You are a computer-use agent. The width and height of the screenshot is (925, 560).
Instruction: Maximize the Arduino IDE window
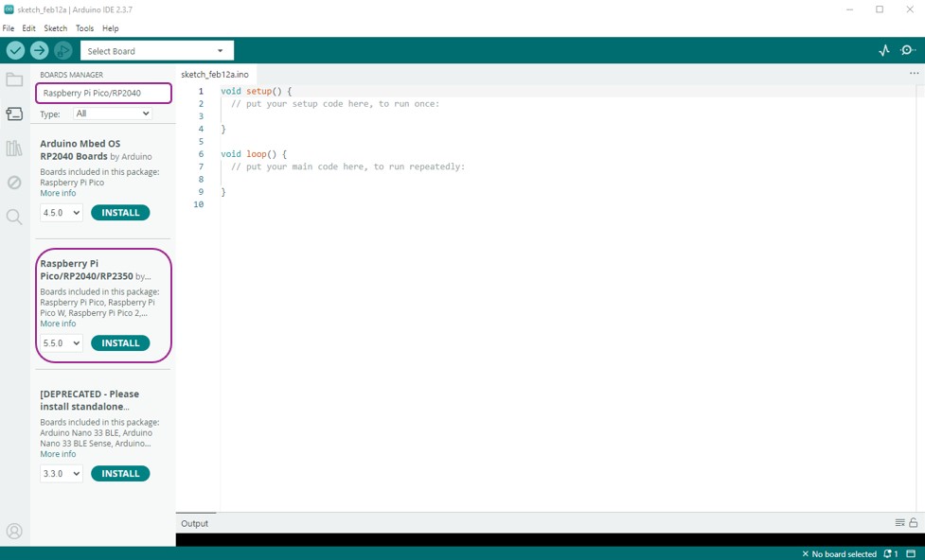click(x=880, y=9)
